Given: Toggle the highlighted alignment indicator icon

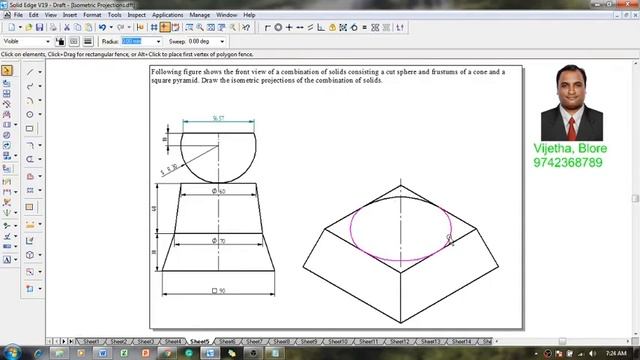Looking at the screenshot, I should pos(165,27).
